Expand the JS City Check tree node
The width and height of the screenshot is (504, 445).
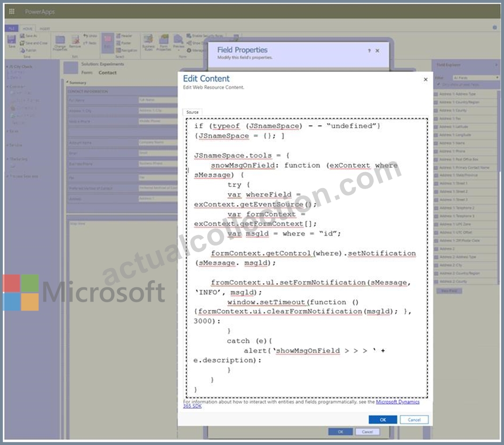(x=7, y=66)
